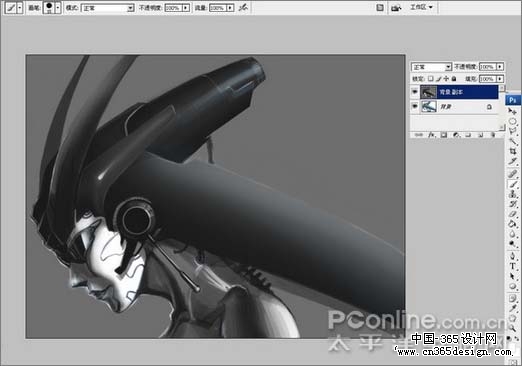
Task: Enable airbrush mode in the options bar
Action: tap(243, 7)
